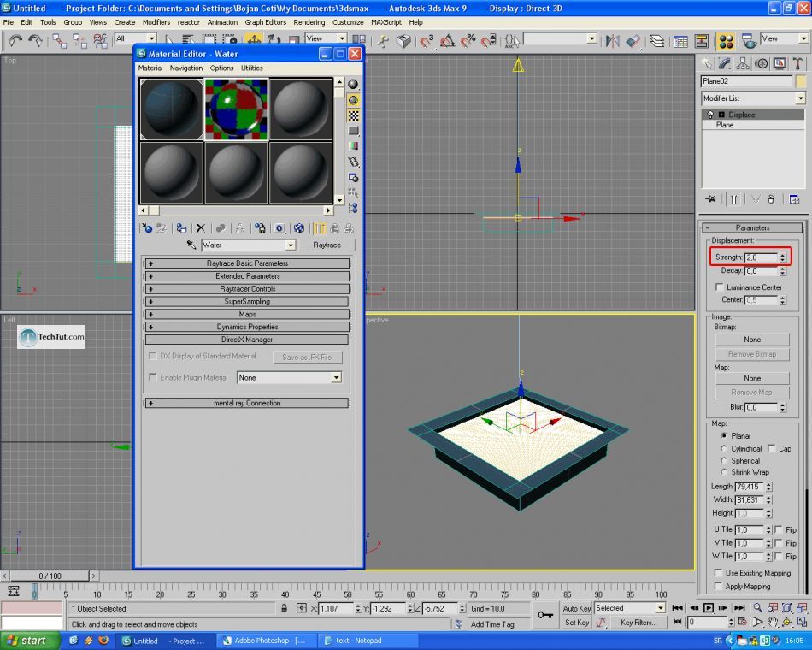Select the blue water material sample sphere
This screenshot has width=812, height=650.
pyautogui.click(x=172, y=109)
